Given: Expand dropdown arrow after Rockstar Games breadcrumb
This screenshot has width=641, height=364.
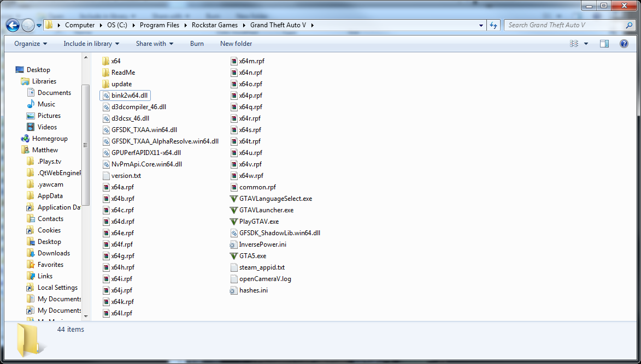Looking at the screenshot, I should (x=244, y=25).
